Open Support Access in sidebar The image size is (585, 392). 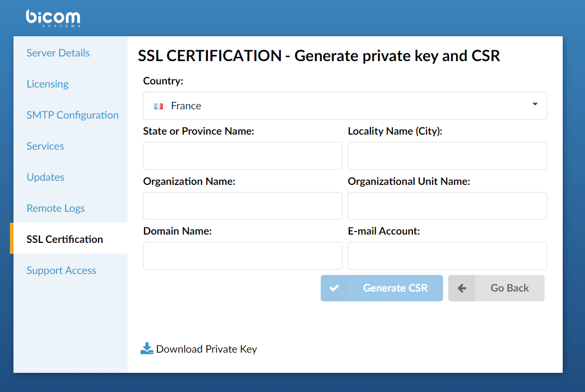(x=61, y=270)
